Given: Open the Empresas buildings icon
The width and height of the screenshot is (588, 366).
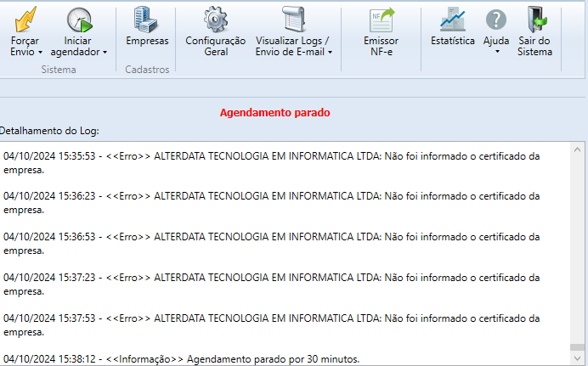Looking at the screenshot, I should [x=146, y=19].
